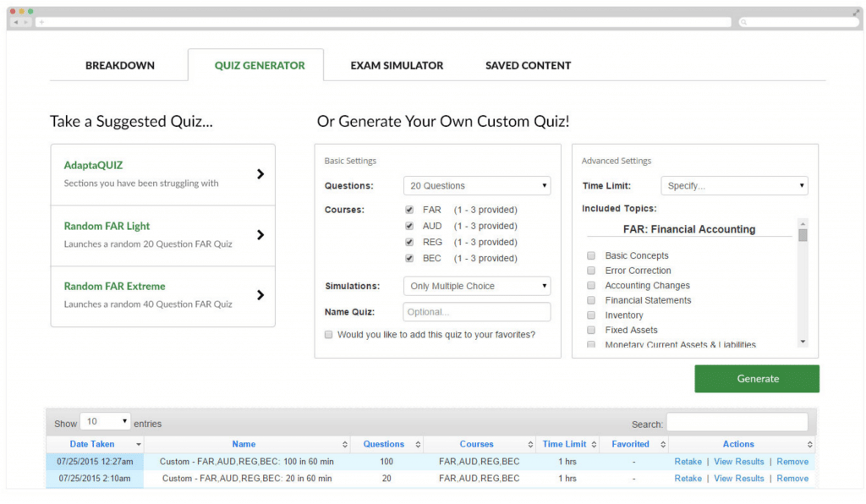The height and width of the screenshot is (504, 866).
Task: Check the Basic Concepts topic
Action: click(x=591, y=255)
